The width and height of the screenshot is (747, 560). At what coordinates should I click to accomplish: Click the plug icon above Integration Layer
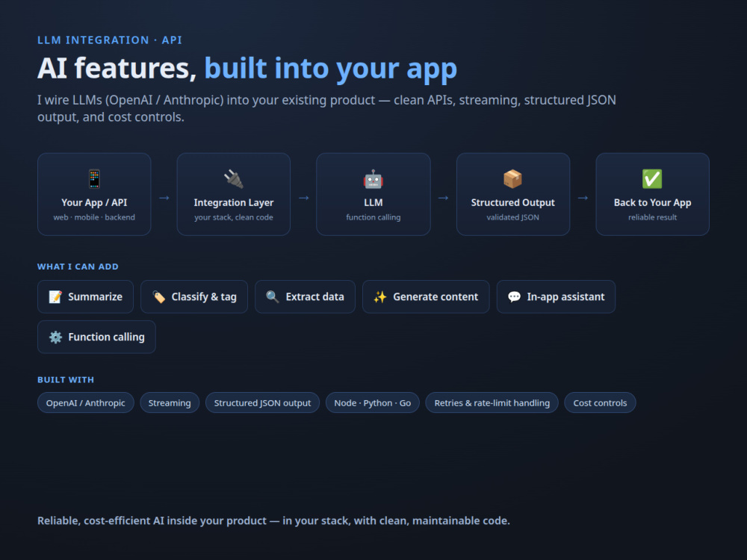pyautogui.click(x=233, y=179)
